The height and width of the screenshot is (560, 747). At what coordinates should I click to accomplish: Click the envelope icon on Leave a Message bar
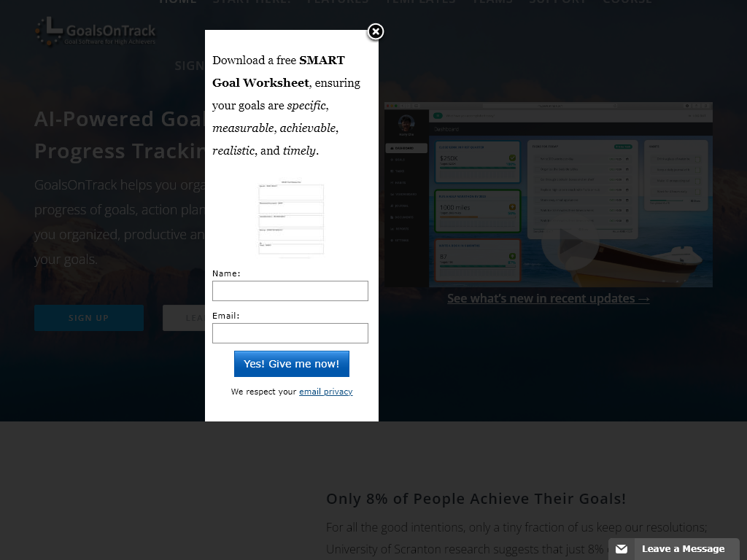pyautogui.click(x=621, y=549)
